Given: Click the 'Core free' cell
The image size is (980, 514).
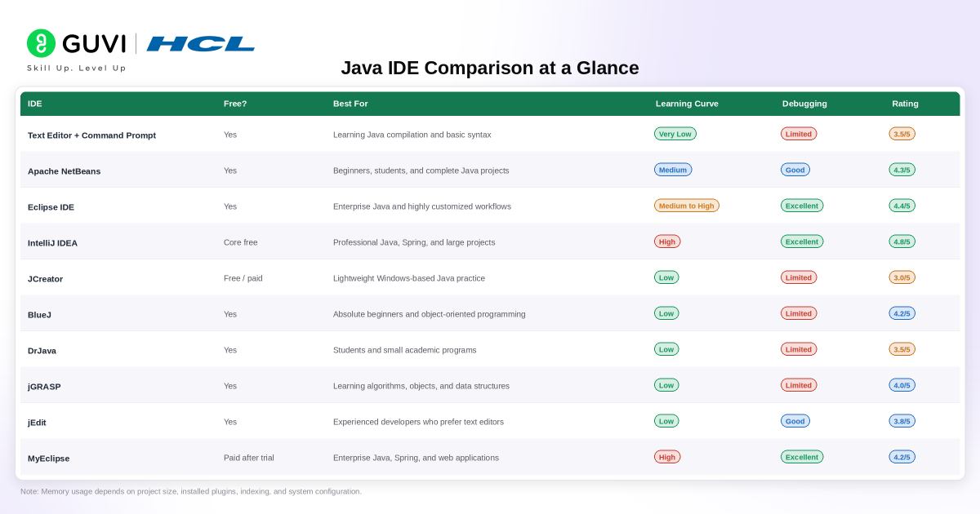Looking at the screenshot, I should [x=241, y=242].
